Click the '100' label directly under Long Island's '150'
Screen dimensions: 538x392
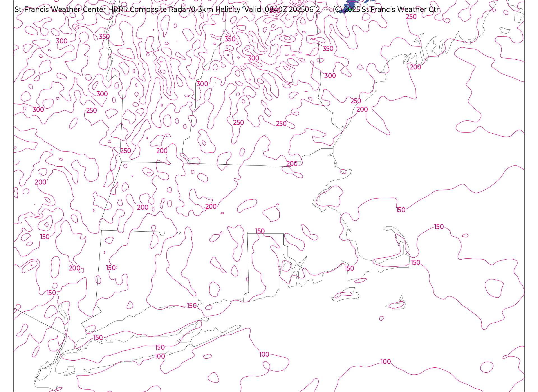pyautogui.click(x=160, y=356)
